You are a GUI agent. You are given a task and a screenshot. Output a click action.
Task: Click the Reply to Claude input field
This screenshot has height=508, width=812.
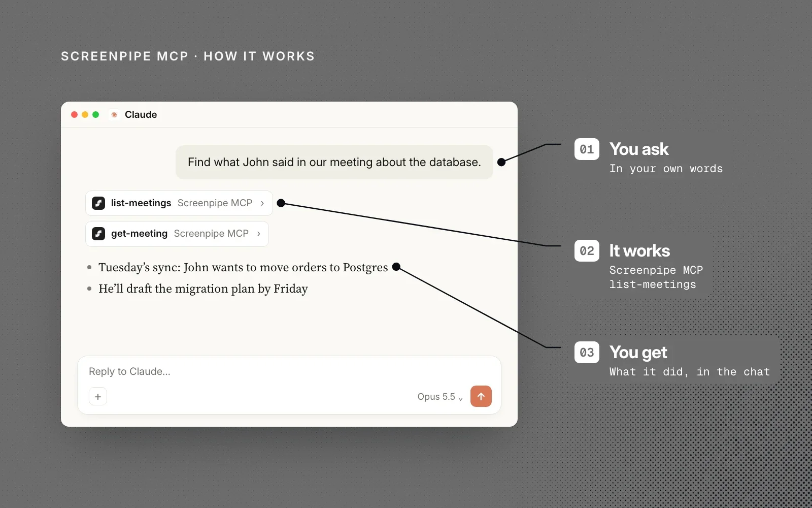(289, 371)
